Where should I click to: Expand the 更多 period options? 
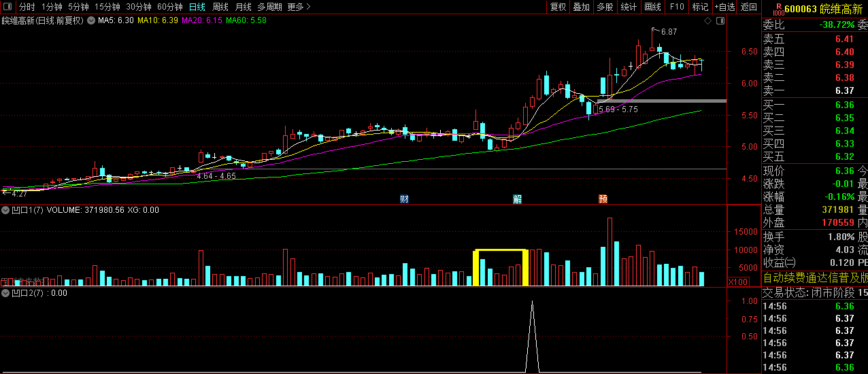pos(299,7)
